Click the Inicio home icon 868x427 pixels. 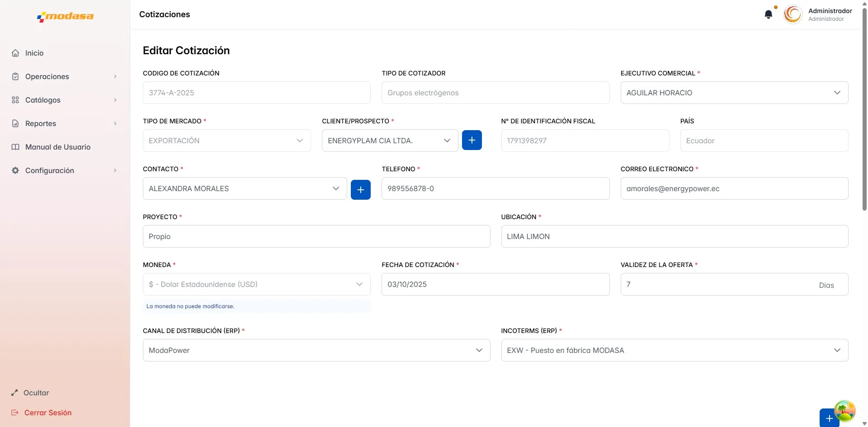(x=15, y=53)
